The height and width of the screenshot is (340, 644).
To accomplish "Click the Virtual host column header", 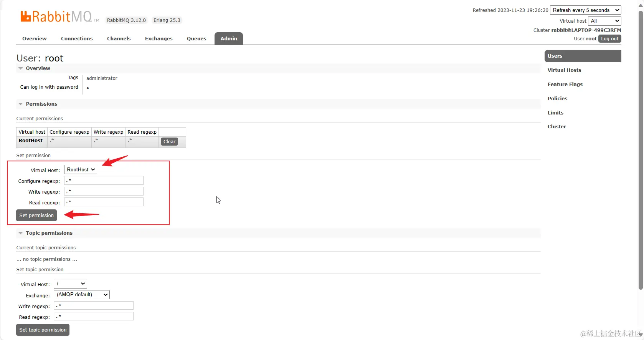I will pyautogui.click(x=32, y=132).
